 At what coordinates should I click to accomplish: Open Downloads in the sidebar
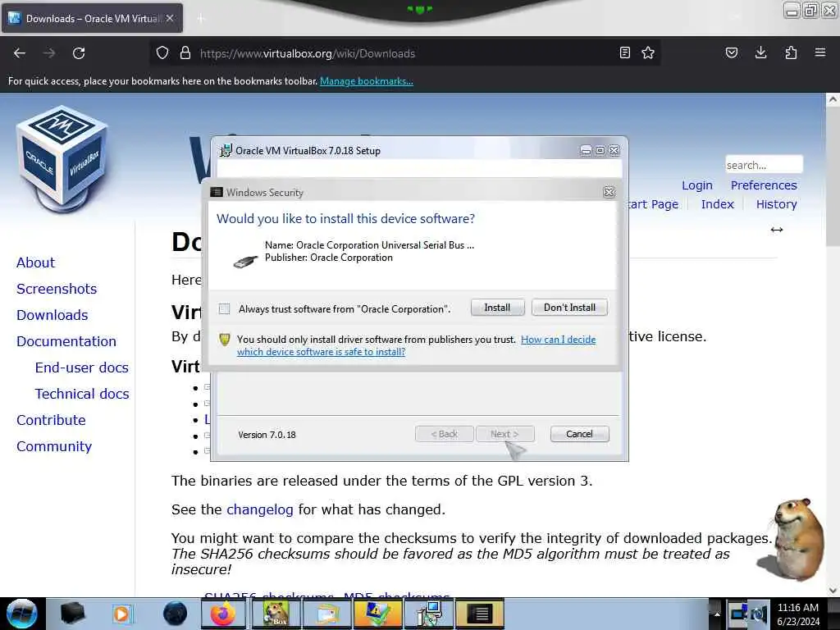[x=52, y=315]
